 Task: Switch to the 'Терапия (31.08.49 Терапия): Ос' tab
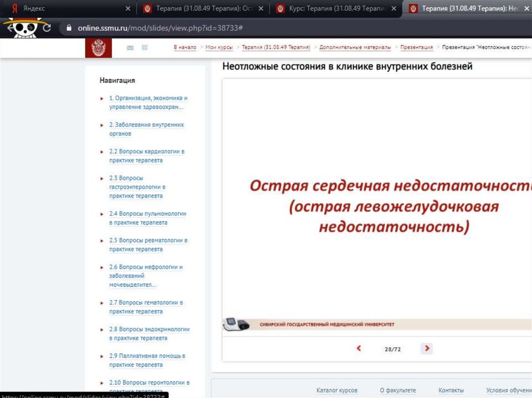click(x=205, y=8)
